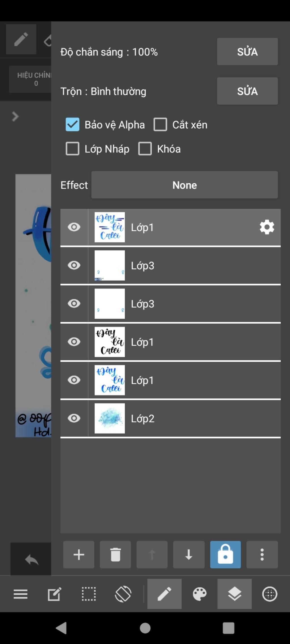Open the three-dot layer options menu

click(x=262, y=555)
